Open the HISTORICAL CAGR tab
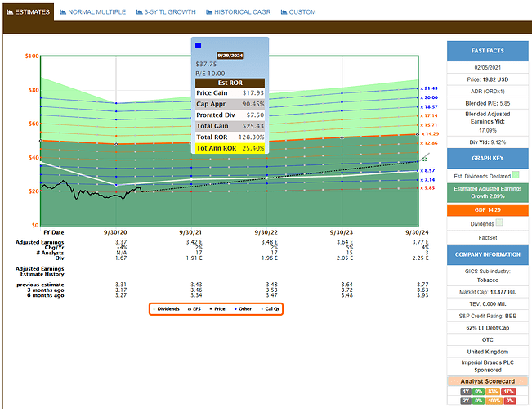 pos(238,12)
